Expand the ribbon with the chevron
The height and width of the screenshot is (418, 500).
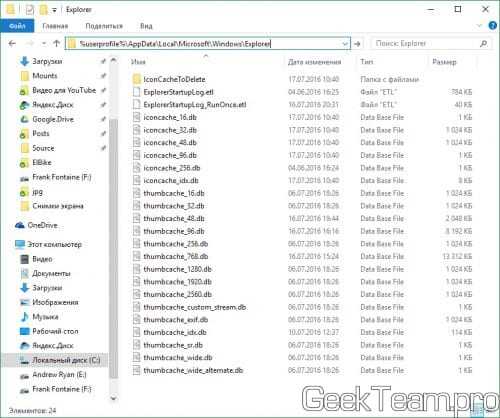pos(479,26)
